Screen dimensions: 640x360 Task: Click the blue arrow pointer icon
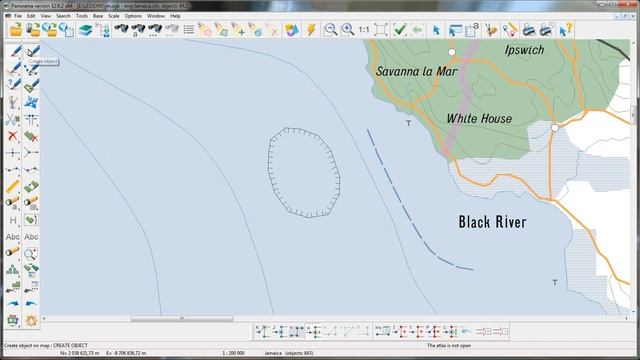pos(436,30)
